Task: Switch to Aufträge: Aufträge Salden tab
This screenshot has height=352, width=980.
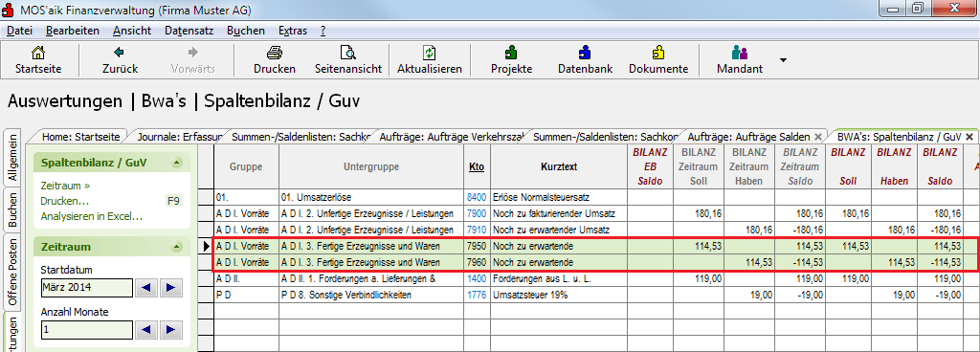Action: pos(748,136)
